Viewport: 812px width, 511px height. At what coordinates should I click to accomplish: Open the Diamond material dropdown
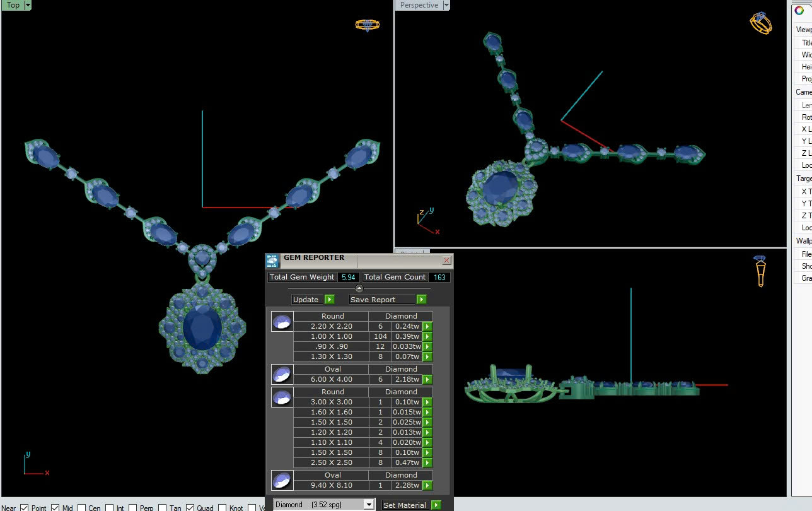click(369, 505)
